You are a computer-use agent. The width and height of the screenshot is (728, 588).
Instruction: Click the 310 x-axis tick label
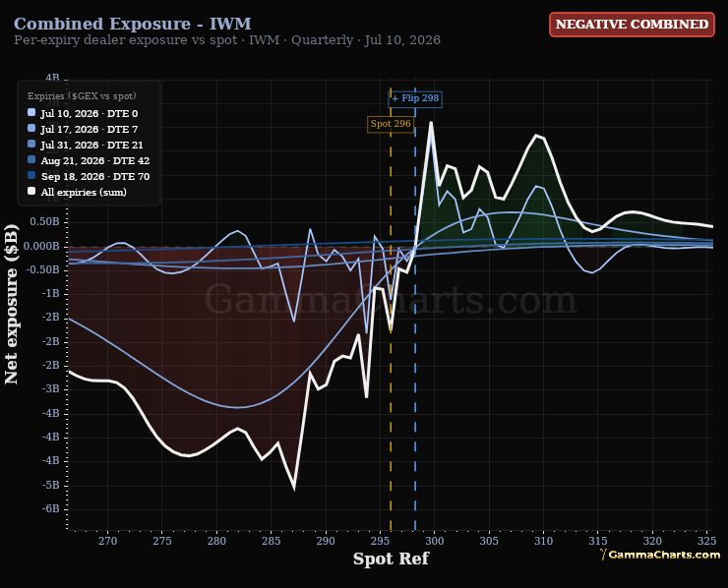click(x=544, y=541)
